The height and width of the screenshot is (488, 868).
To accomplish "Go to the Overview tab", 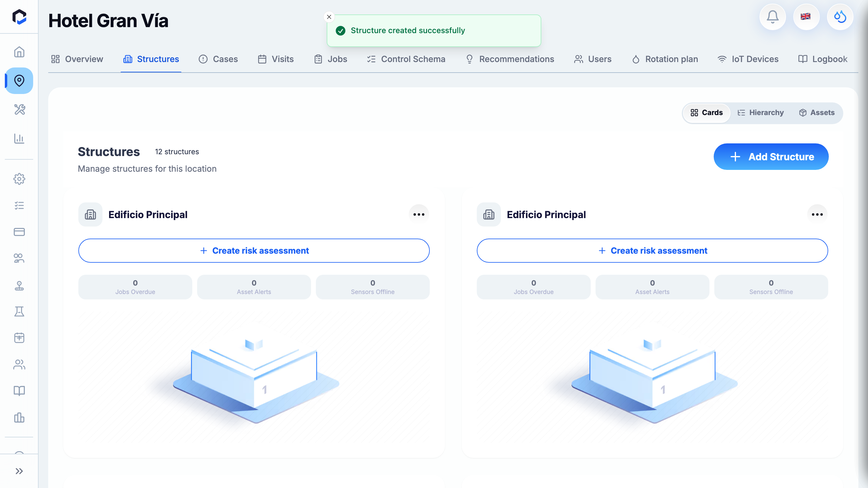I will point(77,59).
